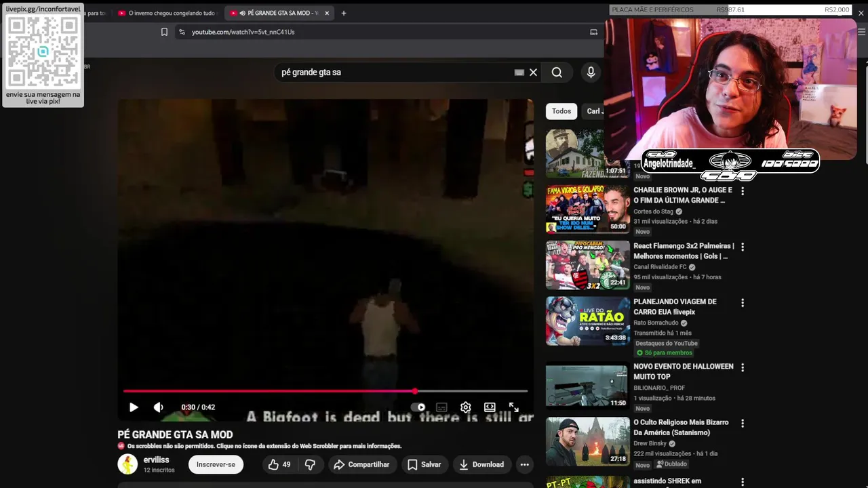This screenshot has width=868, height=488.
Task: Open the React Flamengo 3x2 Palmeiras video title
Action: 684,251
